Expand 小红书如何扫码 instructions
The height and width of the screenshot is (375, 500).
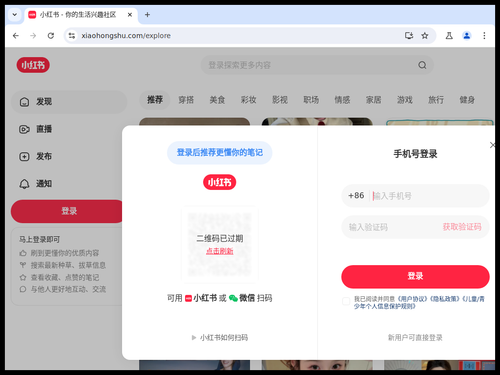click(x=220, y=338)
